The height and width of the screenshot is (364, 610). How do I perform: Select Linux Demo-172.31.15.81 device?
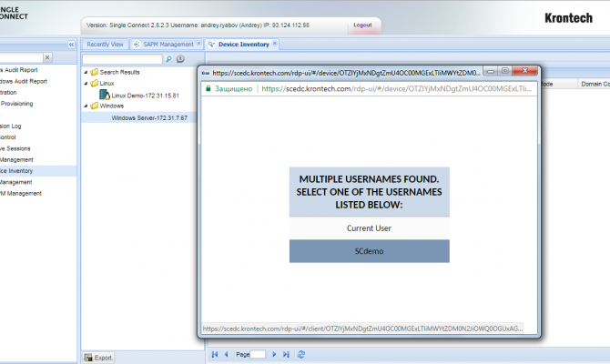point(145,96)
